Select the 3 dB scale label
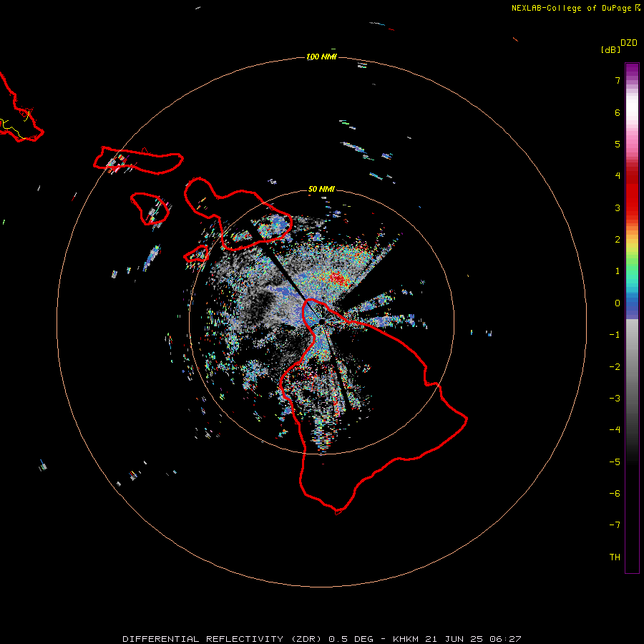Viewport: 644px width, 644px height. pos(618,208)
